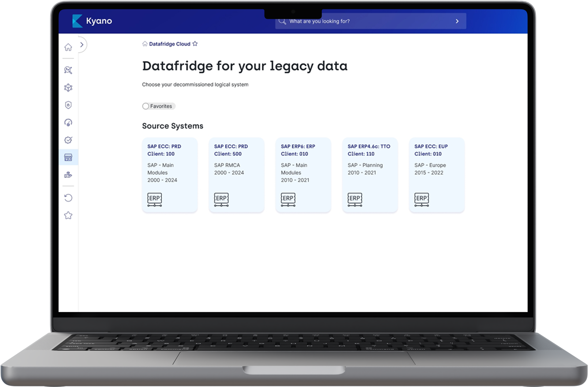
Task: Click the gauge performance sidebar icon
Action: point(68,122)
